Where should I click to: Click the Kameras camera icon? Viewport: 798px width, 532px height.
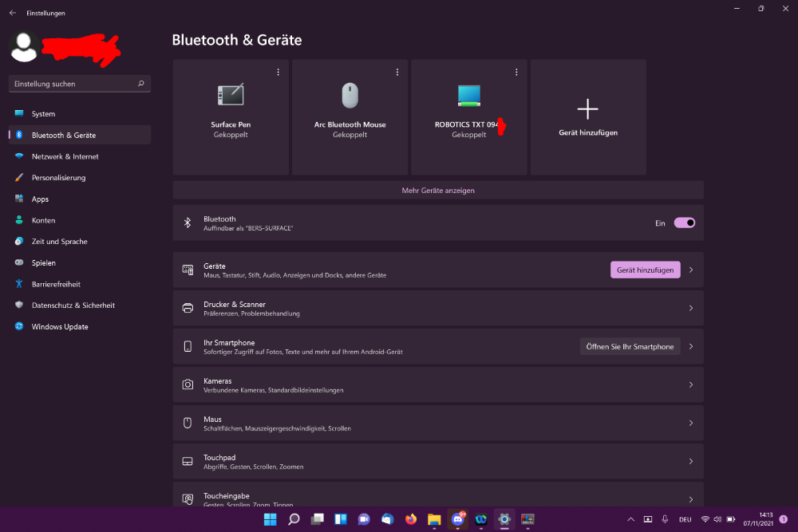(188, 385)
